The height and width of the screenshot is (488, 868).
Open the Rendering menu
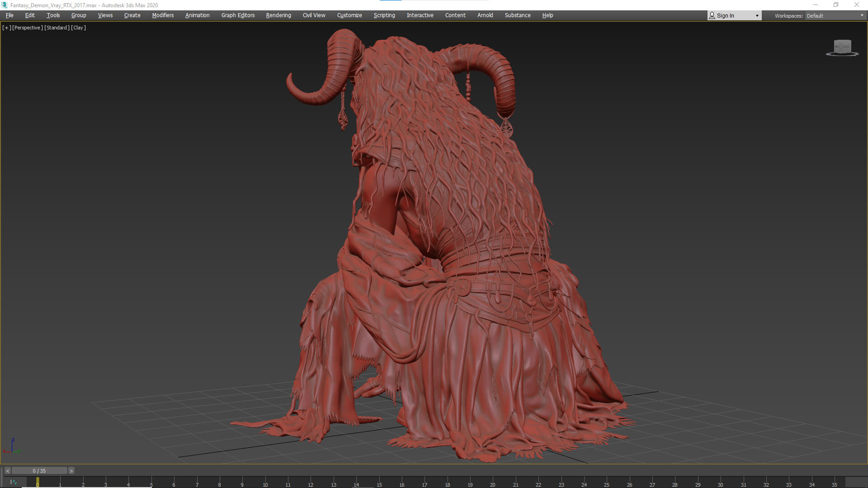coord(278,15)
